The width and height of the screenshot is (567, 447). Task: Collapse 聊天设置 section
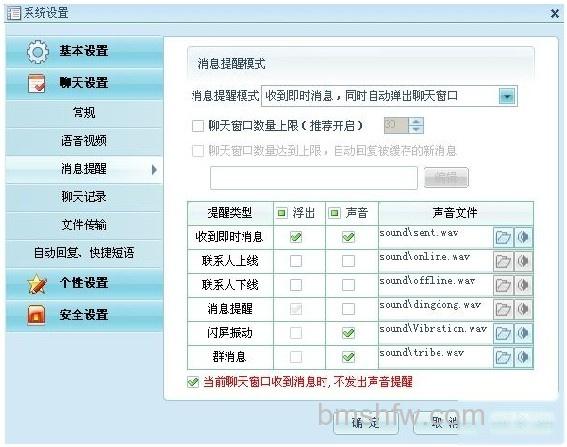[84, 83]
